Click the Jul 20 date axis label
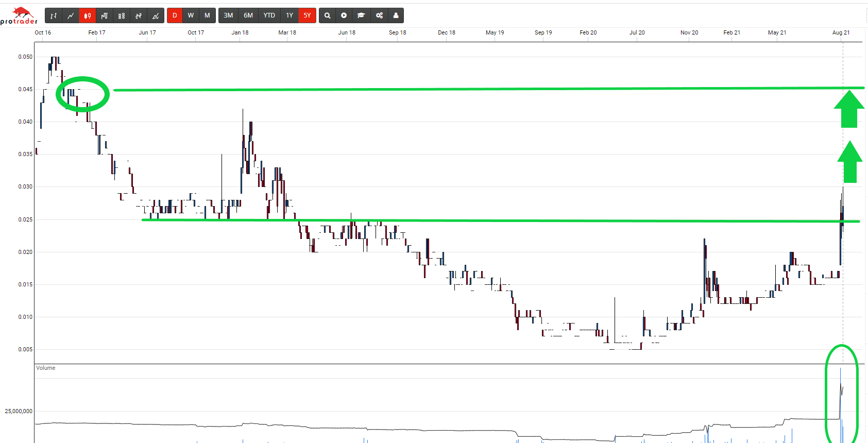Screen dimensions: 868x443 click(637, 32)
